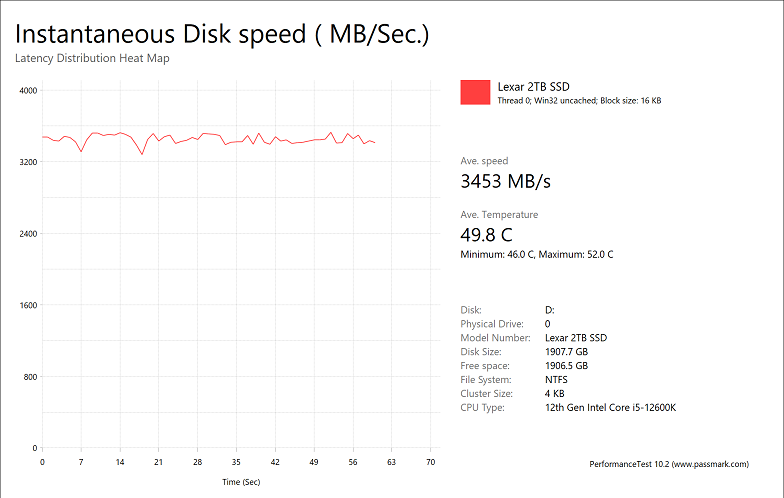Select the NTFS file system value
Image resolution: width=784 pixels, height=498 pixels.
tap(558, 380)
